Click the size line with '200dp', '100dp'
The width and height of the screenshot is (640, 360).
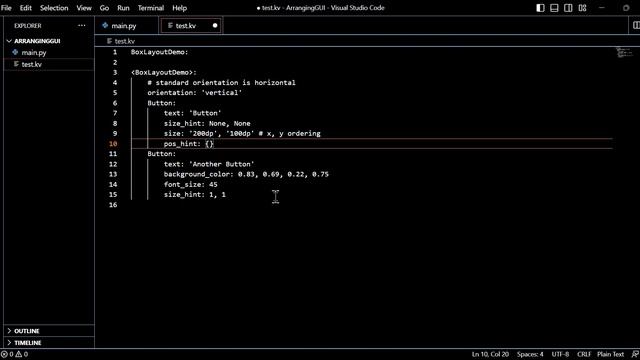(x=242, y=134)
